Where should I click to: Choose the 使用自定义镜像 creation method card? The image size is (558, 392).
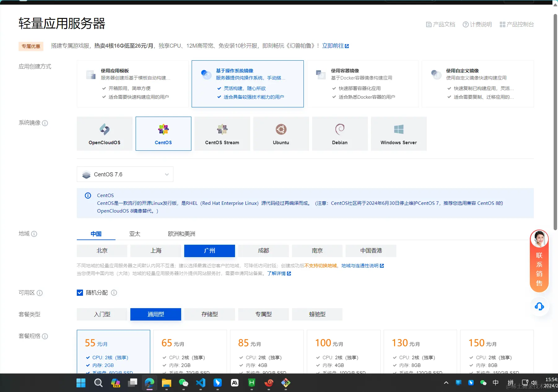pos(478,84)
